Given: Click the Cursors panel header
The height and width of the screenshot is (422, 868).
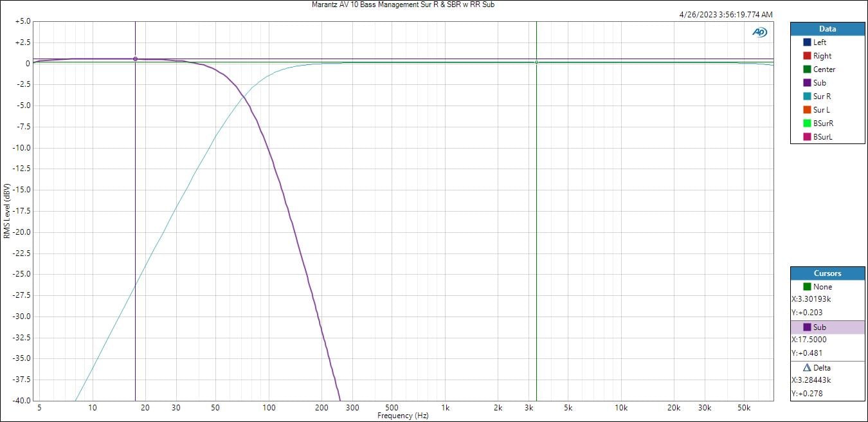Looking at the screenshot, I should (x=827, y=273).
